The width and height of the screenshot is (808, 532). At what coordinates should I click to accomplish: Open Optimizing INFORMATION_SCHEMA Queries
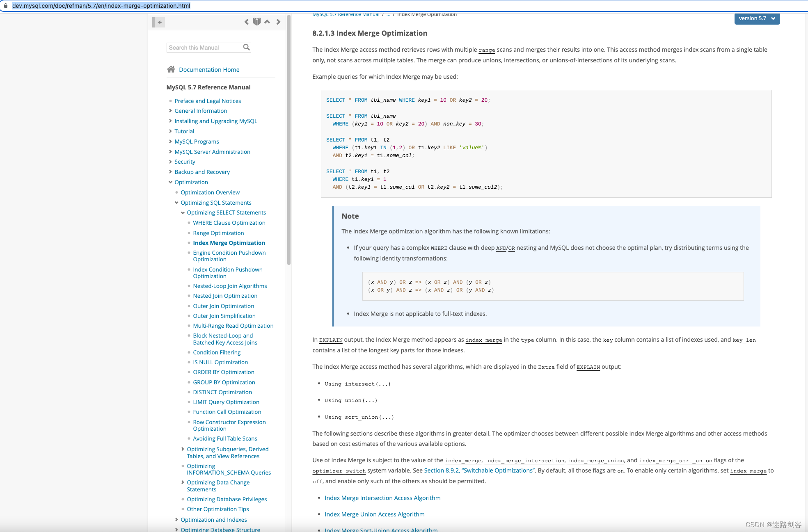pyautogui.click(x=229, y=469)
